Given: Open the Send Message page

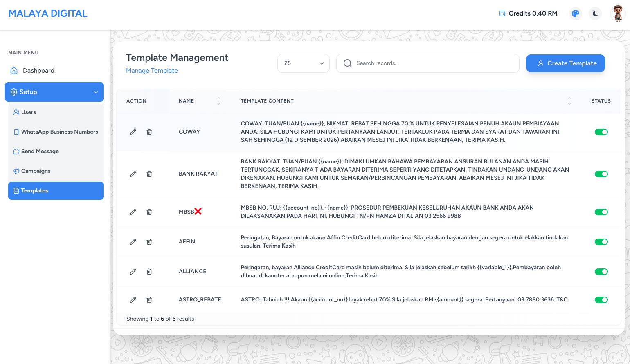Looking at the screenshot, I should pos(56,152).
